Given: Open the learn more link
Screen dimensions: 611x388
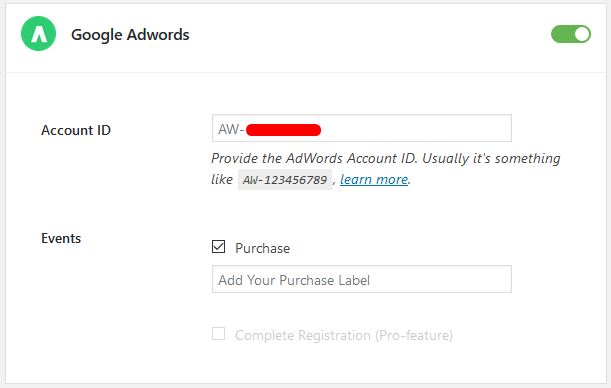Looking at the screenshot, I should (374, 180).
